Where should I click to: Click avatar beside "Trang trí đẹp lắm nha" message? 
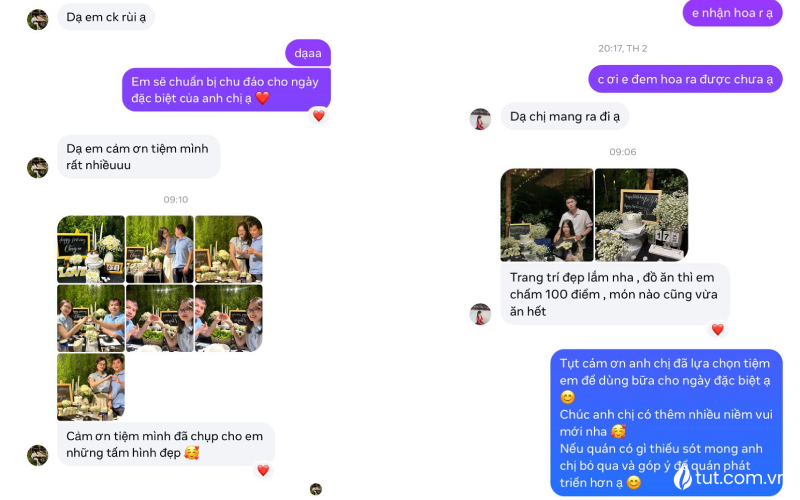click(x=480, y=314)
